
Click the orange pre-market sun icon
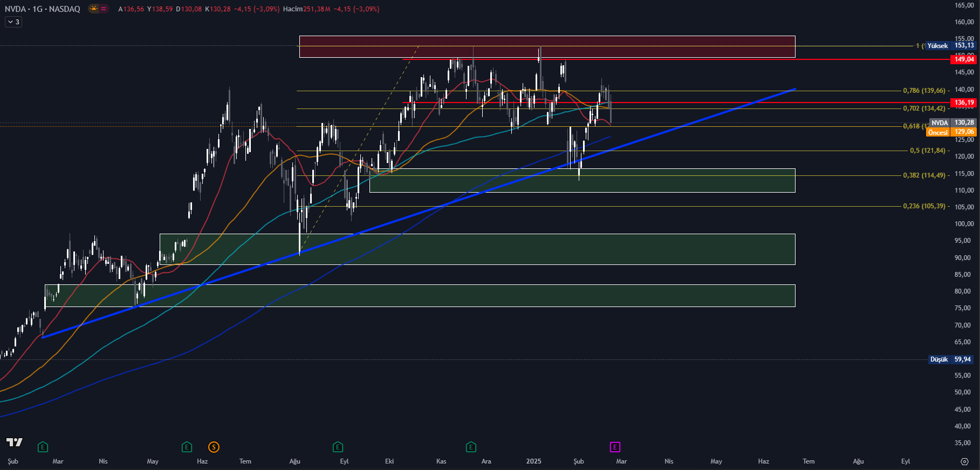[94, 9]
